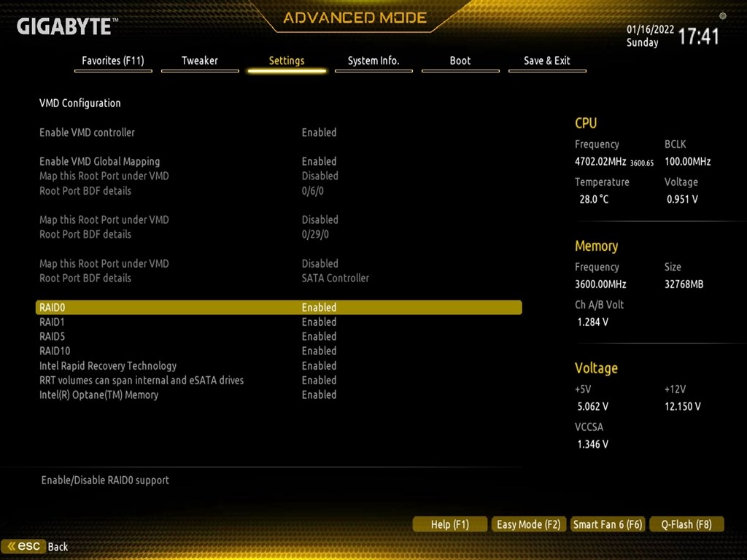Change Enable VMD Global Mapping value
Screen dimensions: 747x560
(319, 161)
